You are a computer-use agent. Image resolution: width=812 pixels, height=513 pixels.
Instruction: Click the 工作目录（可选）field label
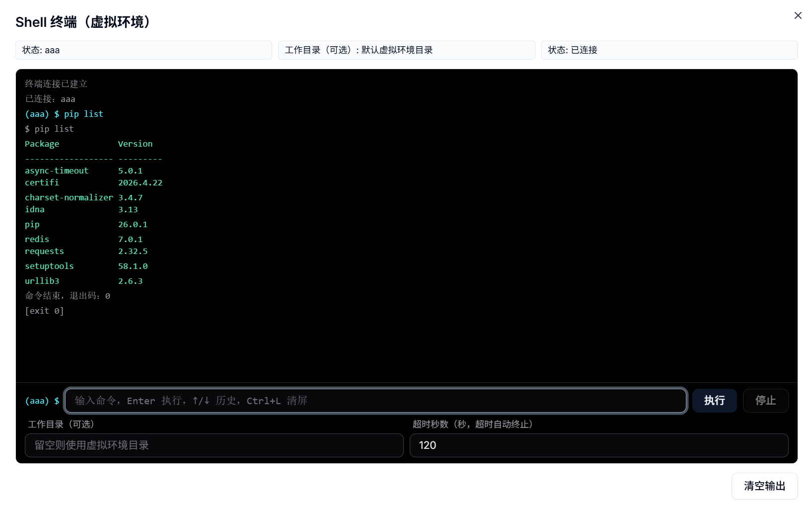[x=61, y=424]
